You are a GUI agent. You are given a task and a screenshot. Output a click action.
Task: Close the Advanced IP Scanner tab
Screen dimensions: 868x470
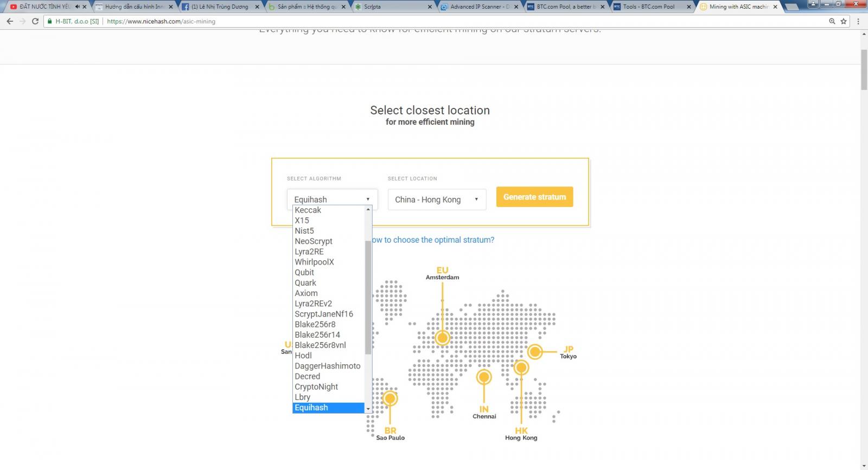(x=517, y=7)
